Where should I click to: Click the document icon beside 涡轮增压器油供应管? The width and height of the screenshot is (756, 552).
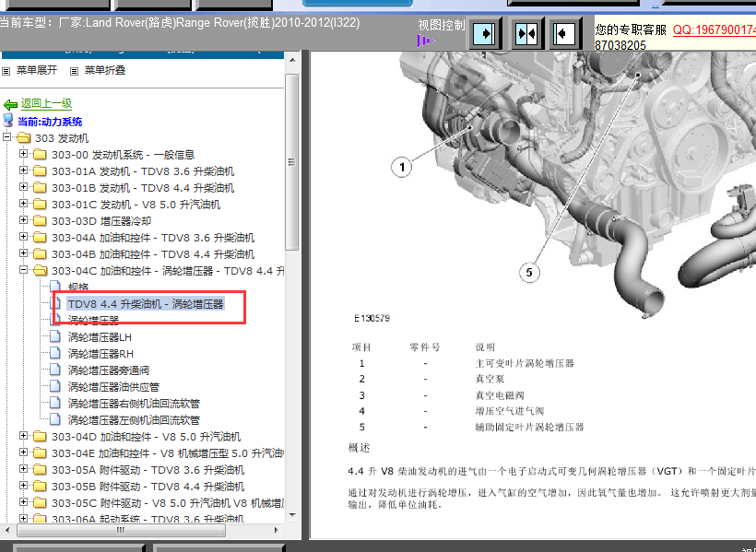[55, 386]
